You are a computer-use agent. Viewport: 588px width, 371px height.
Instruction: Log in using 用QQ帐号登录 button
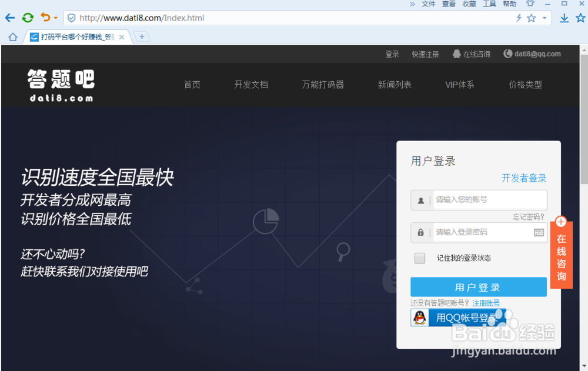pos(458,317)
